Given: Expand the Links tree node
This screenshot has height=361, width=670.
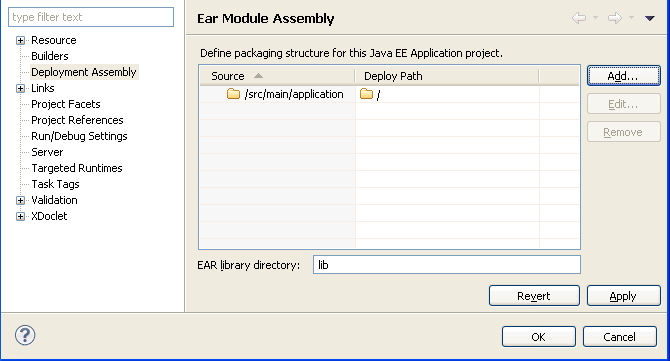Looking at the screenshot, I should coord(20,88).
